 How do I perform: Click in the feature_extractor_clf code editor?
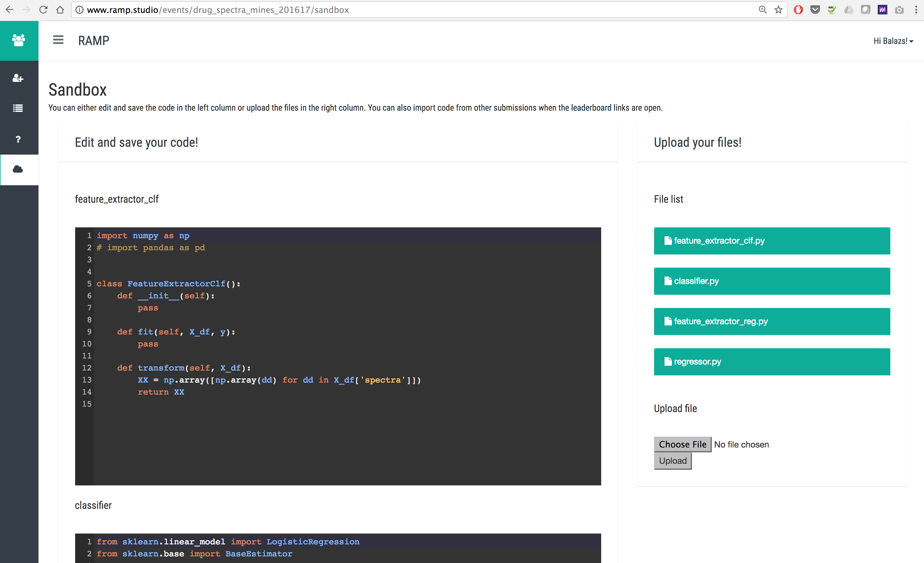tap(338, 356)
